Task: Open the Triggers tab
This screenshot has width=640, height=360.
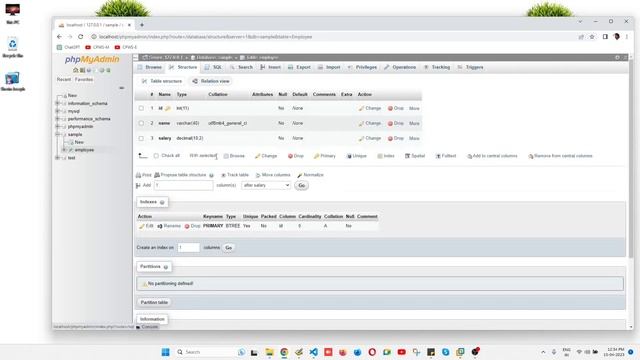Action: (x=470, y=67)
